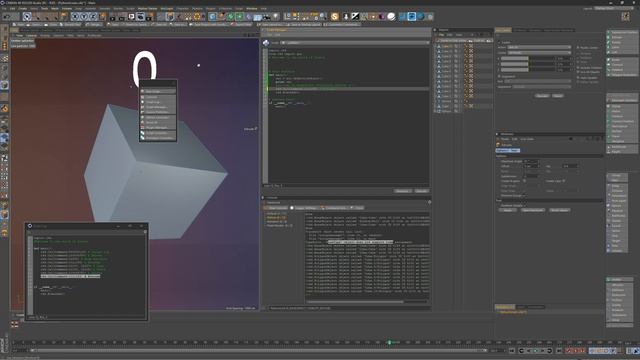Open the Create menu in menu bar
This screenshot has height=360, width=640.
point(22,8)
